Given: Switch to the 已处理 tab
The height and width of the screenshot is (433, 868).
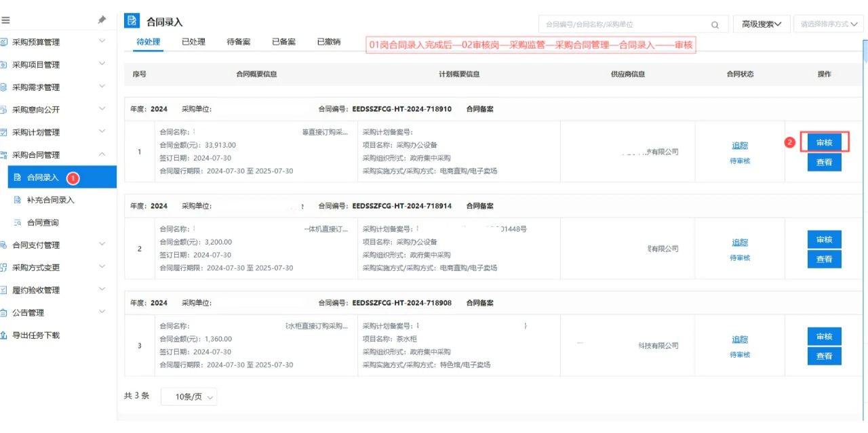Looking at the screenshot, I should click(x=193, y=42).
